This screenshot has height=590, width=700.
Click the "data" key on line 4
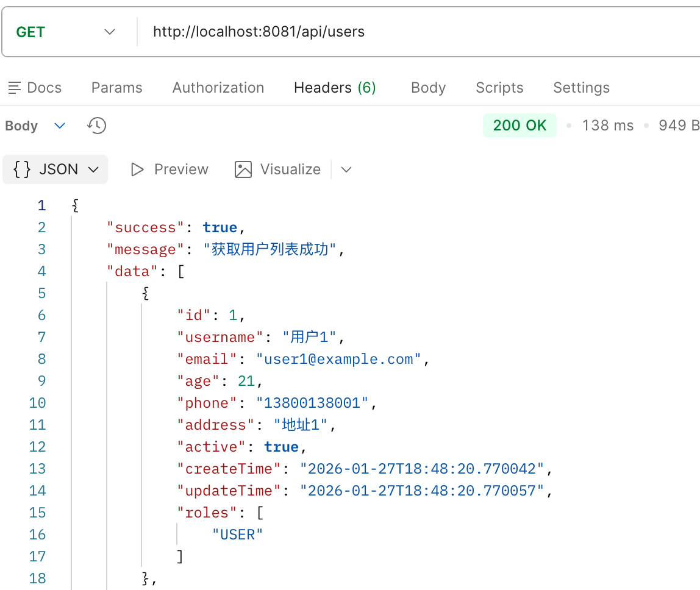click(132, 271)
